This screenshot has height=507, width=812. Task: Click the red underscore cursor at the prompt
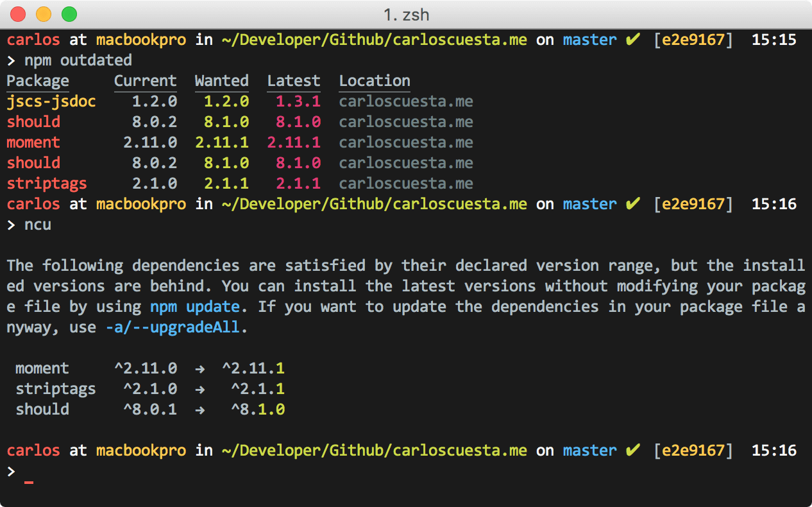point(29,481)
